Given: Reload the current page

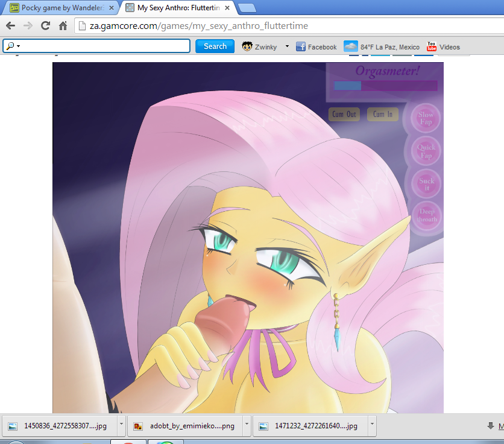Looking at the screenshot, I should [x=45, y=26].
